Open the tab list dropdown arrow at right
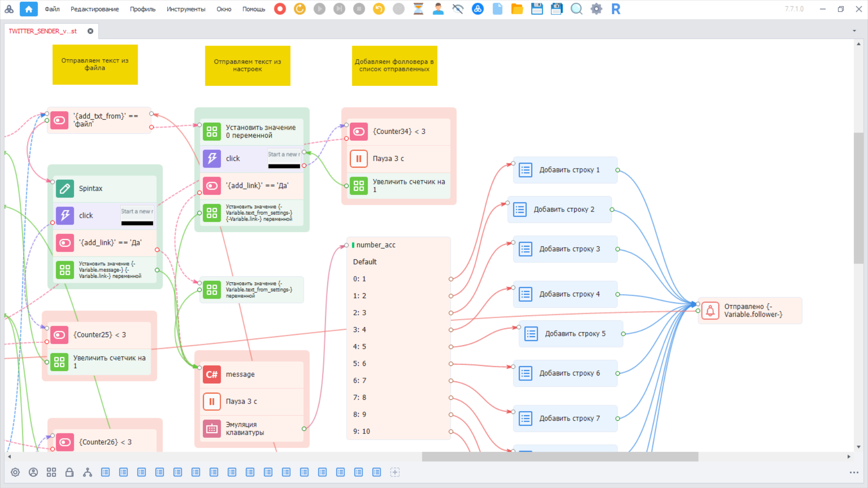Screen dimensions: 868x488 click(x=854, y=31)
